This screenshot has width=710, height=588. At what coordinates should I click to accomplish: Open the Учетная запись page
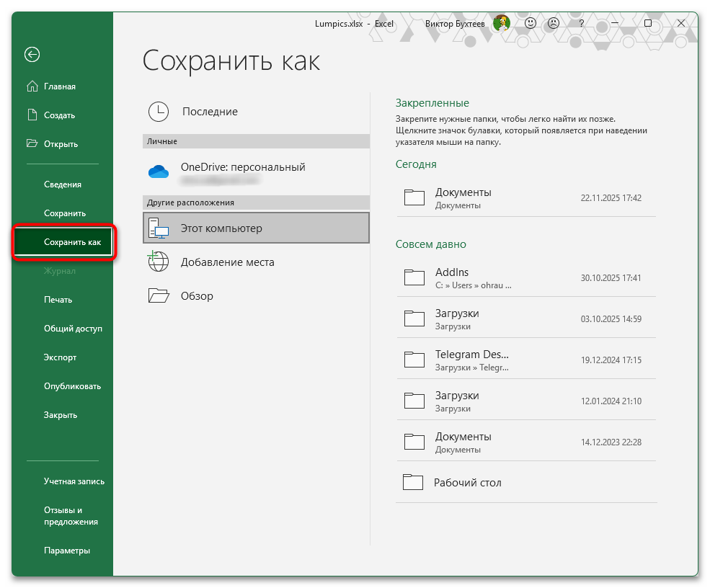[74, 481]
